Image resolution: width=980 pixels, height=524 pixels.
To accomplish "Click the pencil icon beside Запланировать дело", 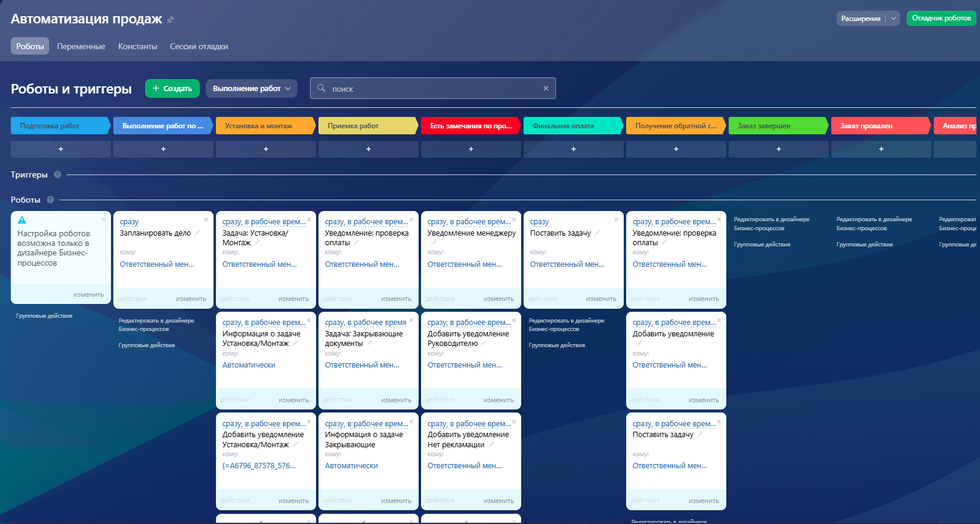I will [197, 233].
